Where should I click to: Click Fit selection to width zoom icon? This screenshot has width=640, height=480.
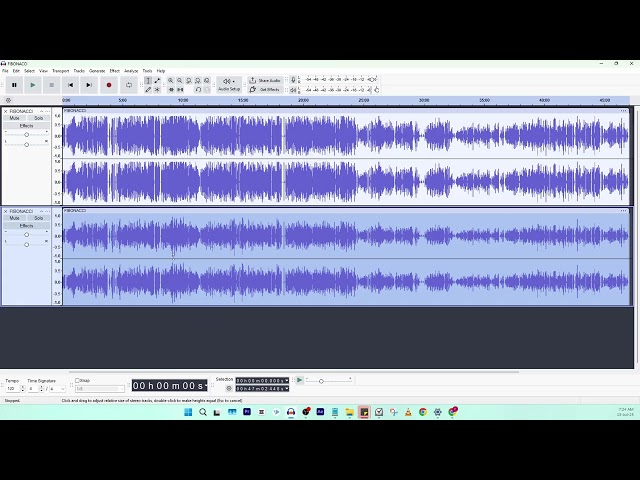(x=189, y=80)
